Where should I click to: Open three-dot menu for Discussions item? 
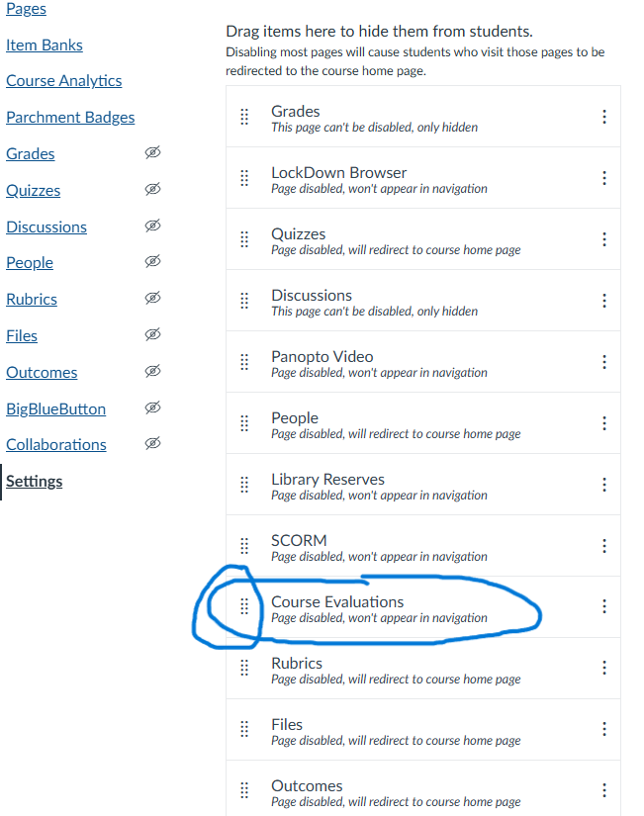click(x=603, y=301)
